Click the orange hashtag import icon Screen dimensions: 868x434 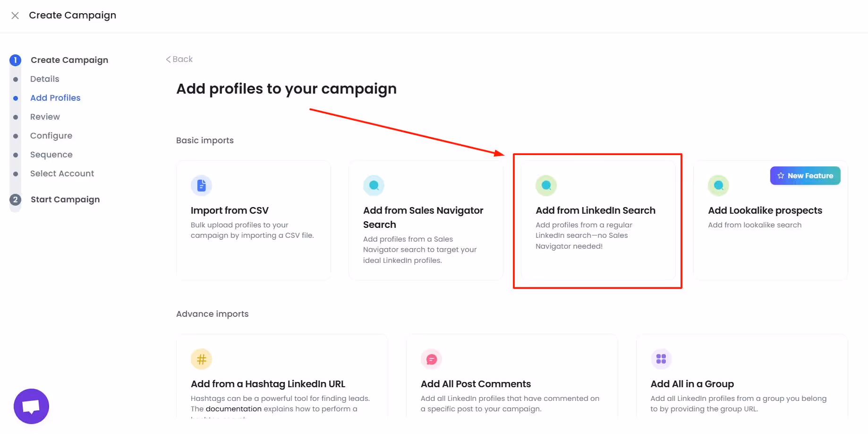[201, 359]
